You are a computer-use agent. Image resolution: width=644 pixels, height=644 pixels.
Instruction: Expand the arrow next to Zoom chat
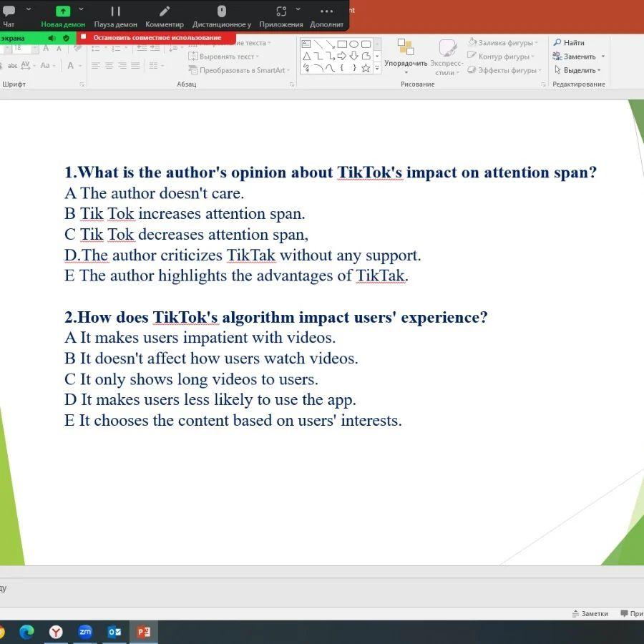(29, 9)
